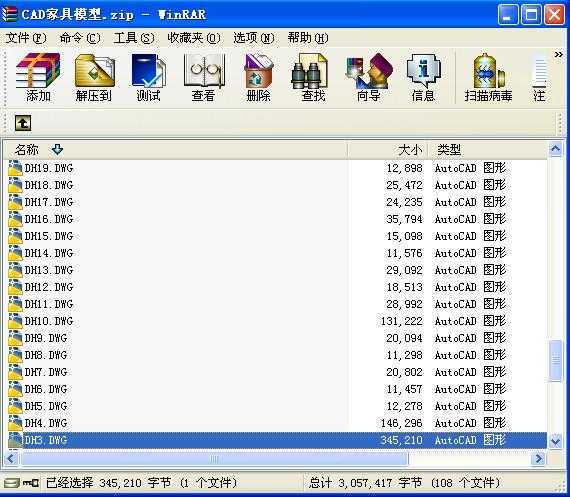Click the horizontal scrollbar thumb
Image resolution: width=570 pixels, height=497 pixels.
(x=214, y=458)
